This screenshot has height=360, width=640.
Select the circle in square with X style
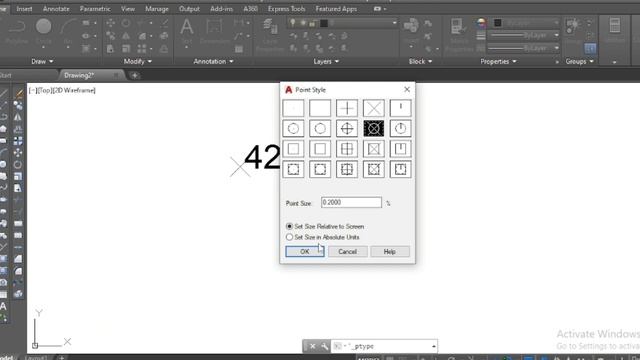pos(373,169)
